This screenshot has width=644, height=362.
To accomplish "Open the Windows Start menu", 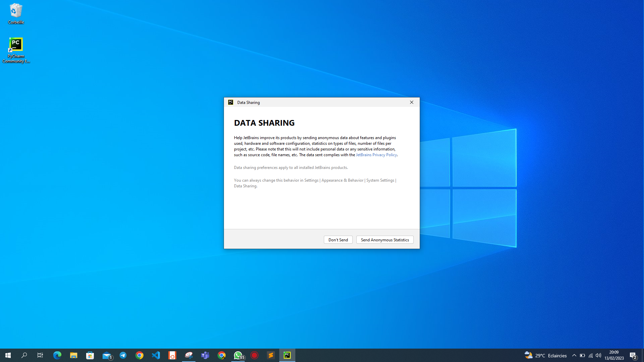I will click(x=8, y=355).
